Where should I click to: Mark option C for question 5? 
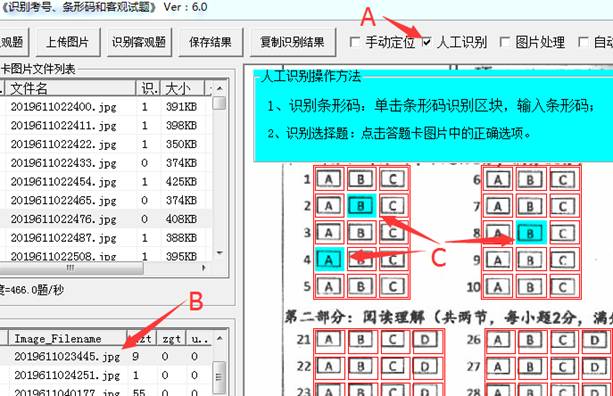click(393, 287)
